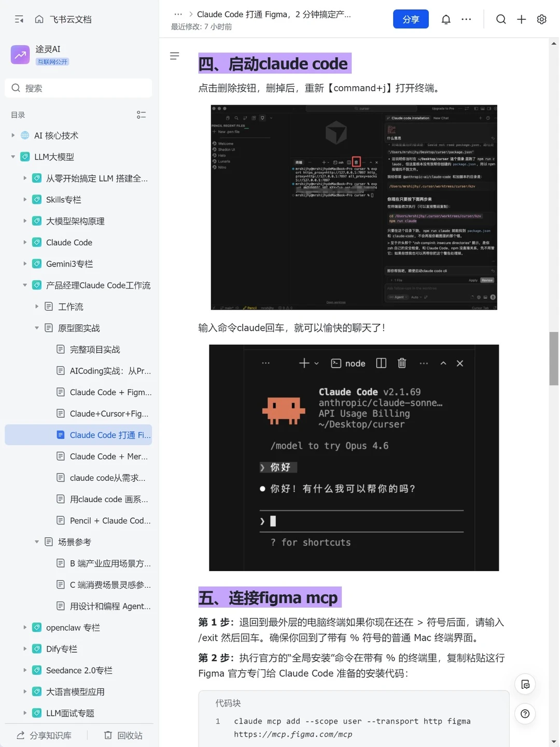Open the 途灵AI knowledge base logo
This screenshot has width=560, height=747.
(x=20, y=54)
